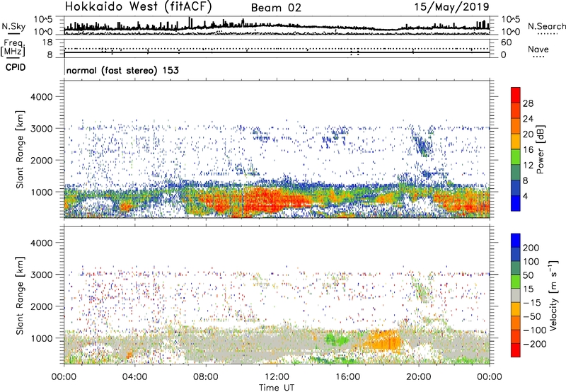The width and height of the screenshot is (566, 392).
Task: Click '3000' on the velocity panel range axis
Action: click(x=42, y=275)
